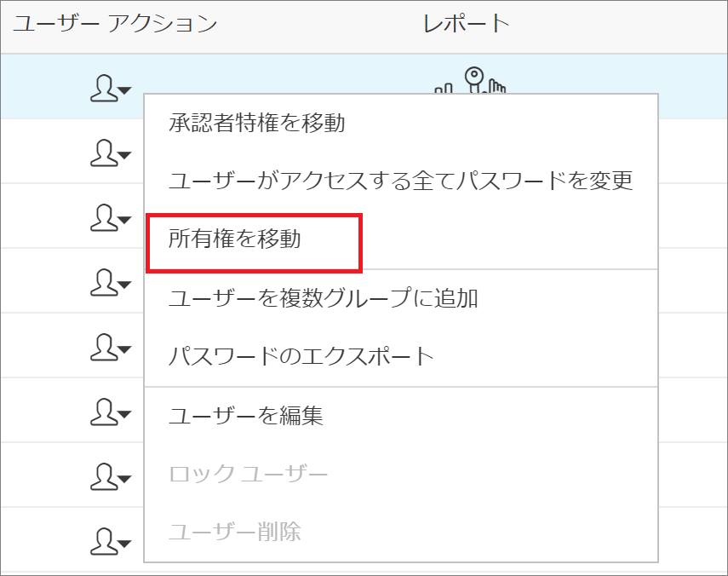Click the レポート column header
The image size is (728, 576).
pos(466,24)
